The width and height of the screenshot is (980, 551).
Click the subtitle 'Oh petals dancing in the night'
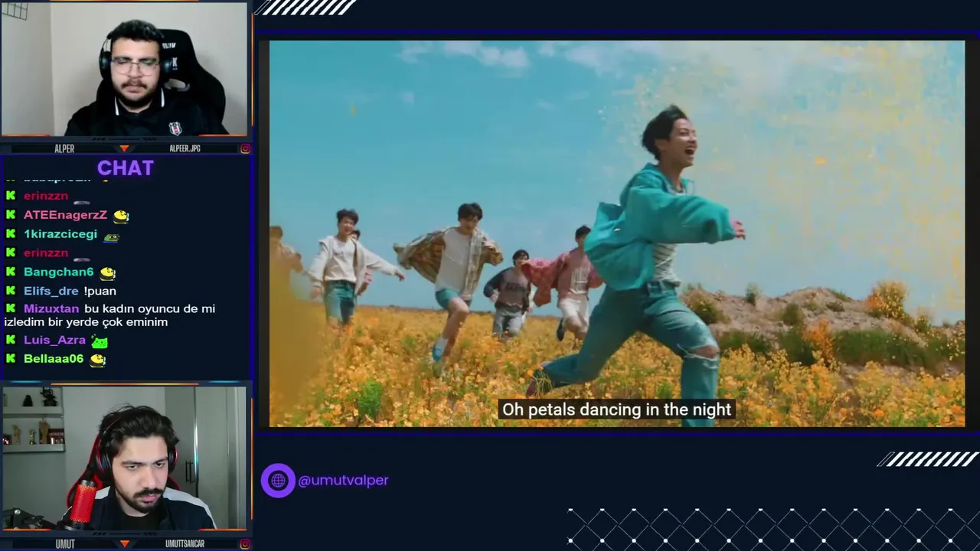point(616,409)
